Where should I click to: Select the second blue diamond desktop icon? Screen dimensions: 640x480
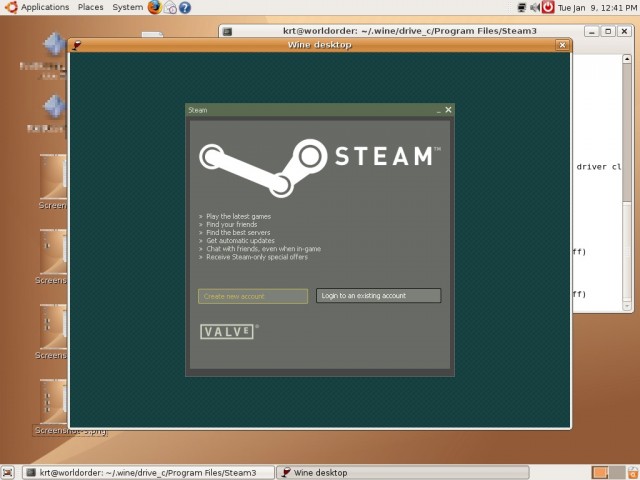pos(54,106)
